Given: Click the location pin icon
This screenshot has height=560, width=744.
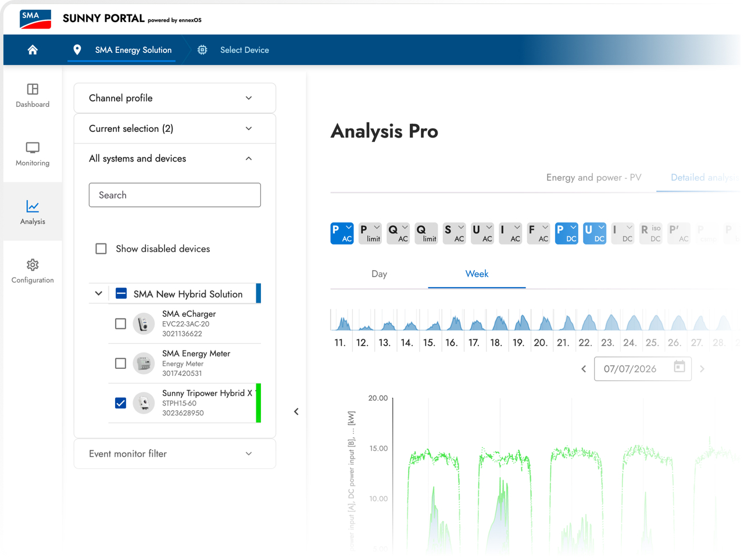Looking at the screenshot, I should coord(77,50).
